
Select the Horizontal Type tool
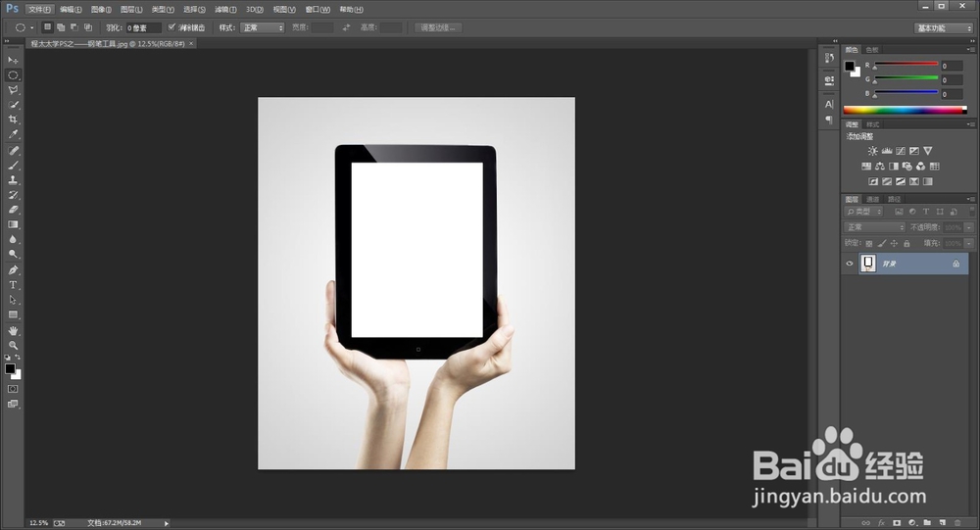click(x=13, y=285)
